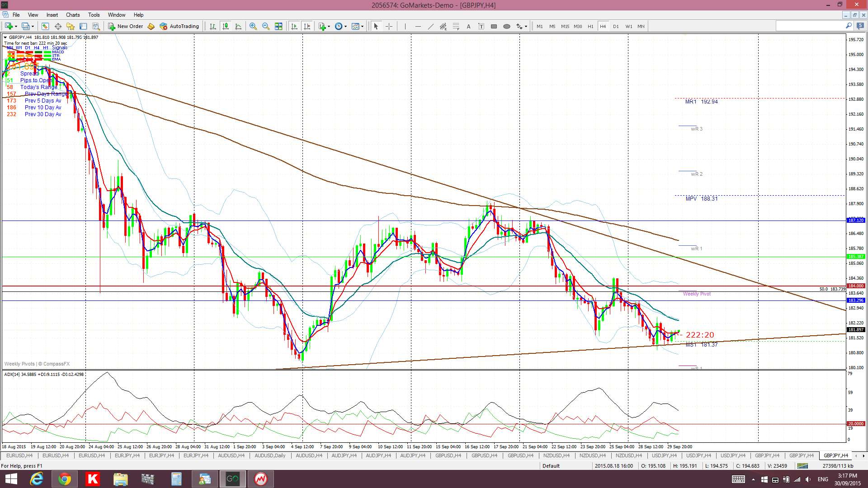Click the New Order button

(126, 26)
